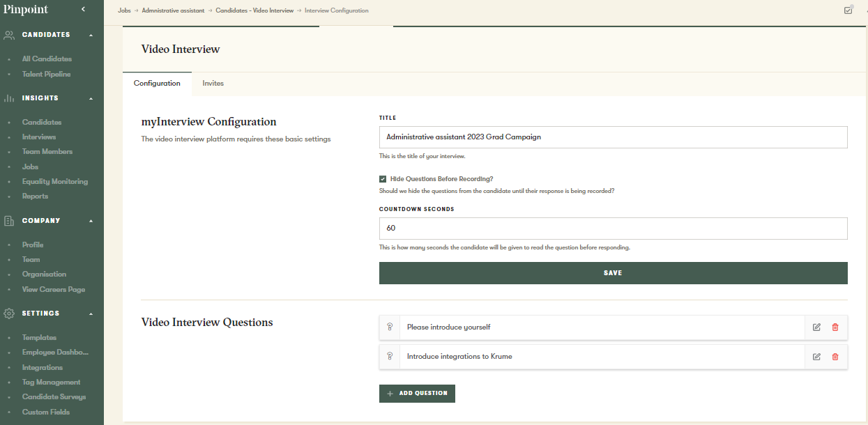
Task: Click the Candidates people icon in sidebar
Action: (x=9, y=35)
